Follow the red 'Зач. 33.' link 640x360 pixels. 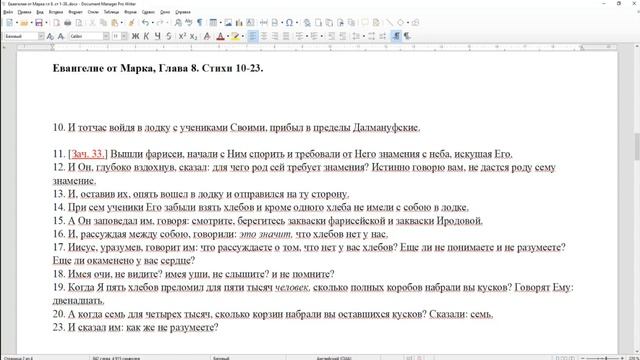88,154
